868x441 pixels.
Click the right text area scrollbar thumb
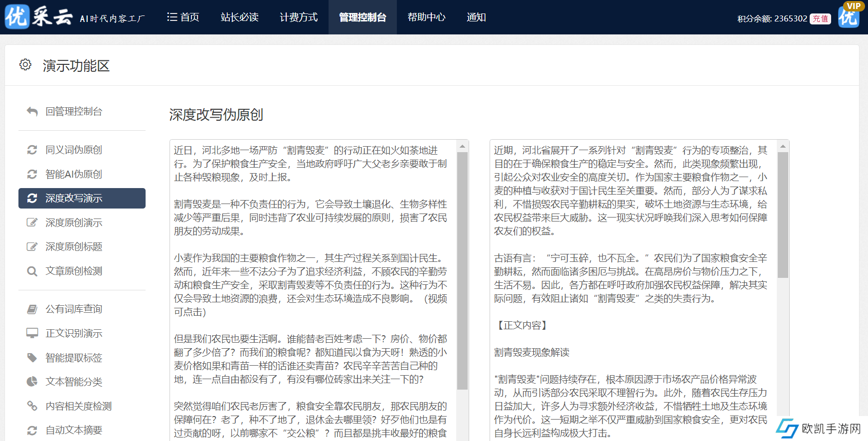click(783, 215)
